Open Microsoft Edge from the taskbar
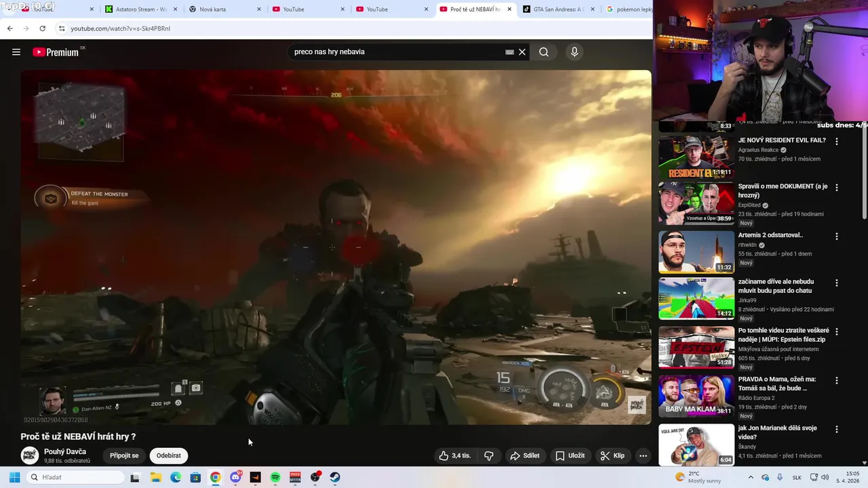 [176, 477]
